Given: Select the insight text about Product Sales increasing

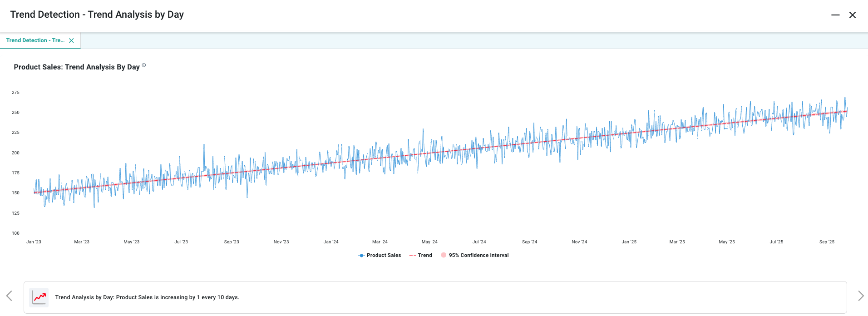Looking at the screenshot, I should click(147, 297).
